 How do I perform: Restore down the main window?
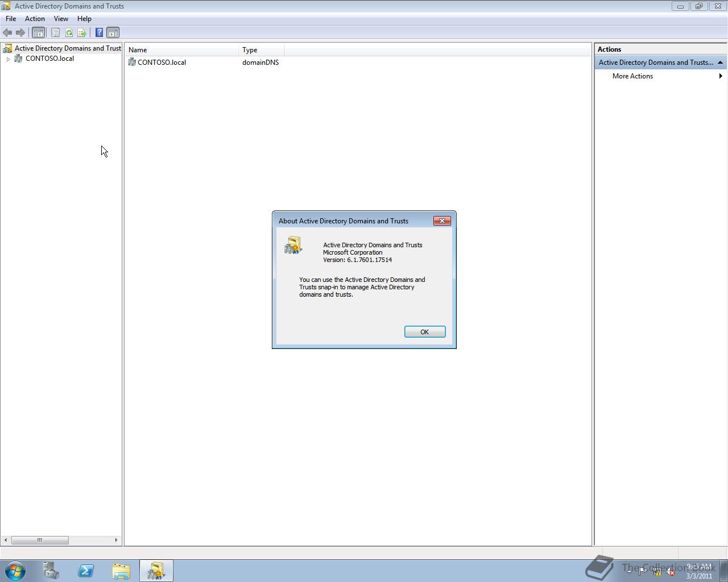(698, 6)
